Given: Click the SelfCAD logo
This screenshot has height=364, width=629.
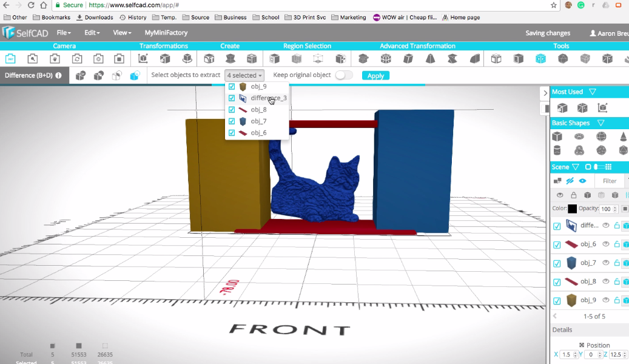Looking at the screenshot, I should tap(25, 33).
